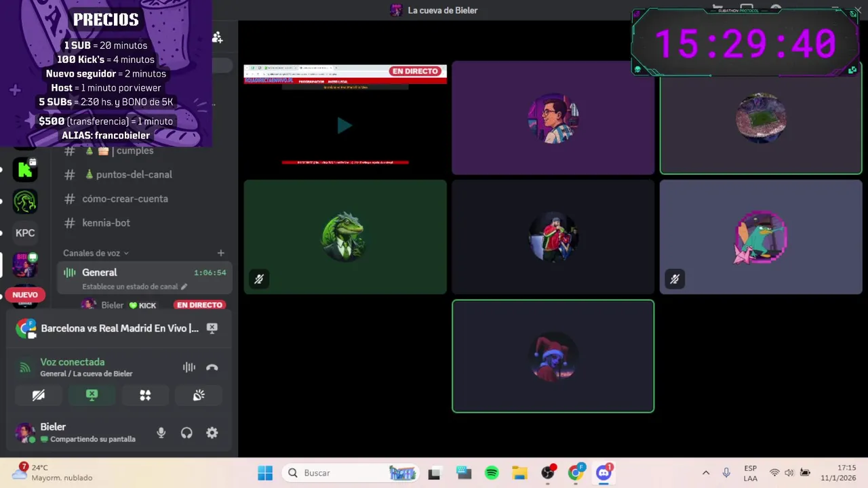Disconnect from voice with hang-up icon
The image size is (868, 488).
(212, 367)
